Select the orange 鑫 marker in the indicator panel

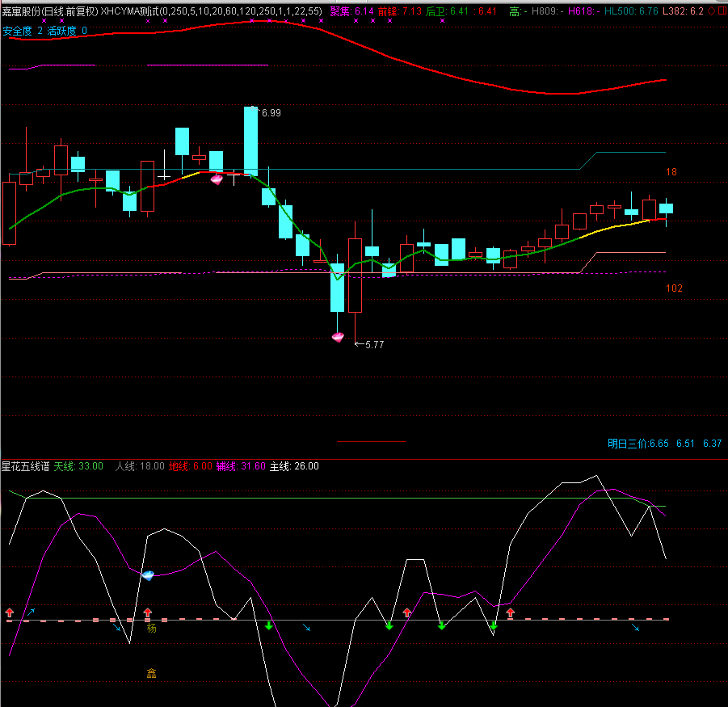click(151, 672)
